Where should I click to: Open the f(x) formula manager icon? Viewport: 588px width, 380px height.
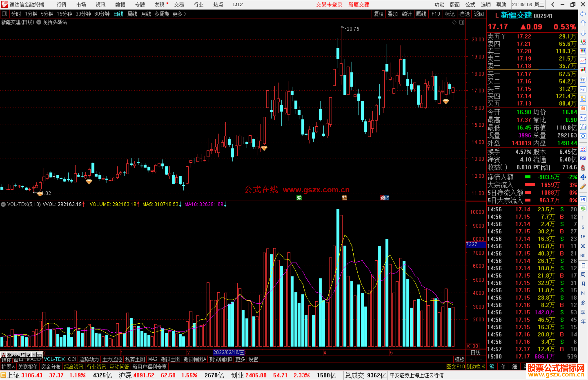coord(583,127)
